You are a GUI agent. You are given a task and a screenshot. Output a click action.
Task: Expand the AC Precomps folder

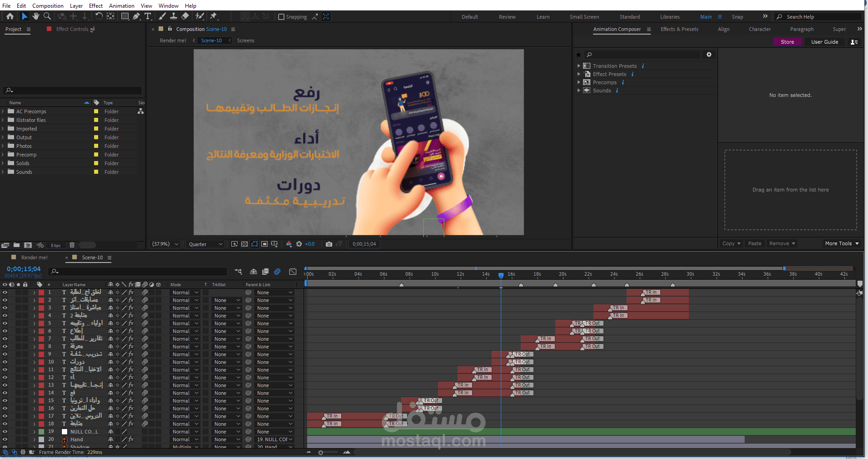[3, 111]
